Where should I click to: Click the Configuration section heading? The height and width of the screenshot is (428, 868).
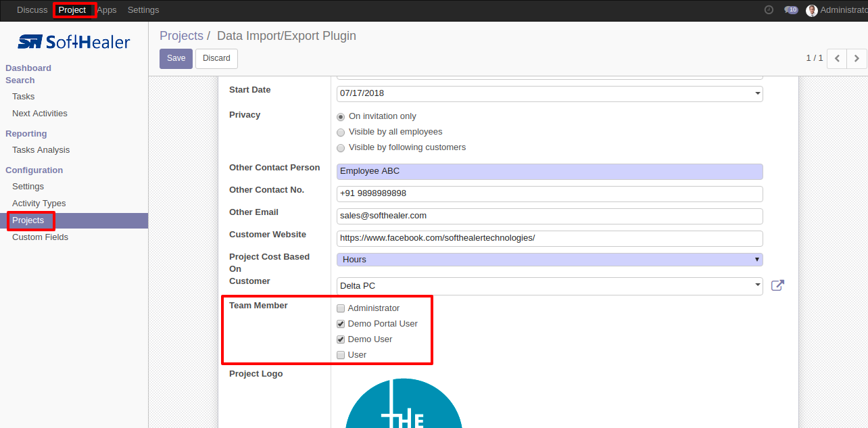pos(34,170)
